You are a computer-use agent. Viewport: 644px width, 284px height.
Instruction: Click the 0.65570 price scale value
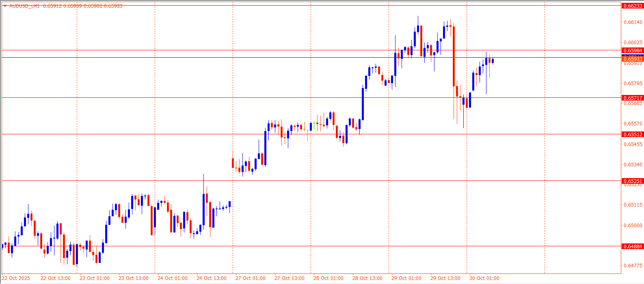point(633,124)
